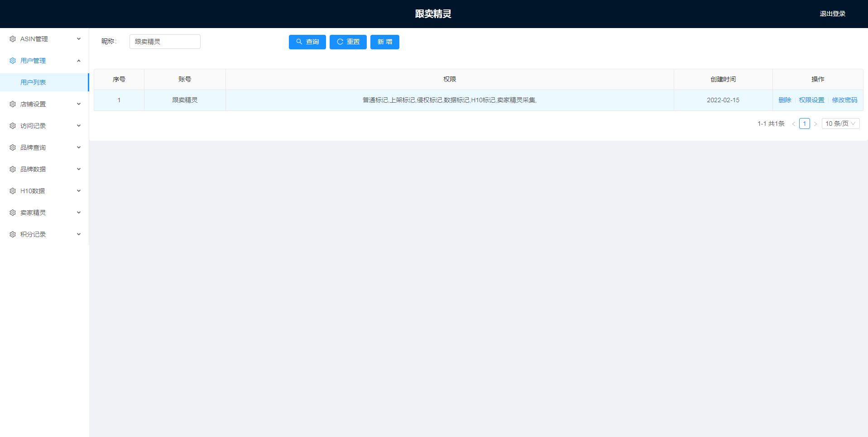Click the next page arrow icon
Viewport: 868px width, 437px height.
click(x=815, y=124)
